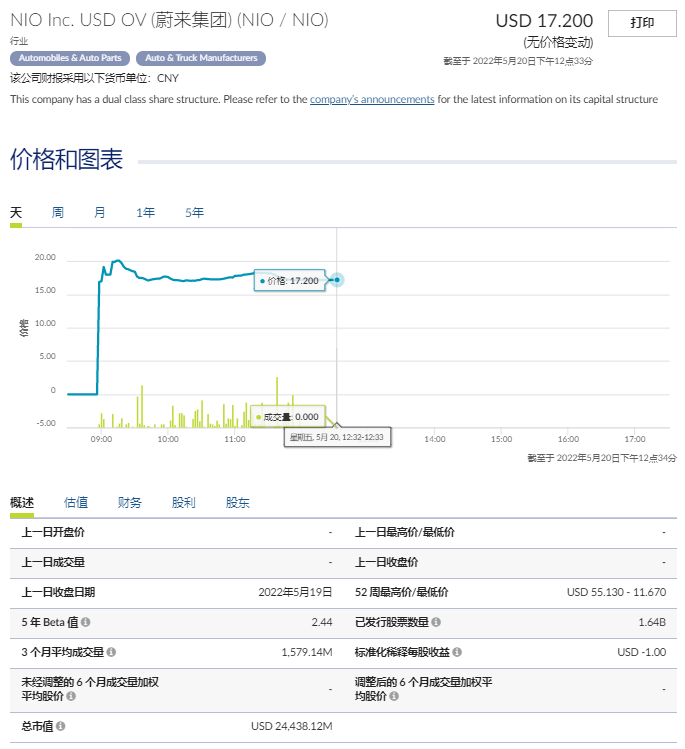Select the Auto & Truck Manufacturers tag
685x749 pixels.
click(201, 58)
